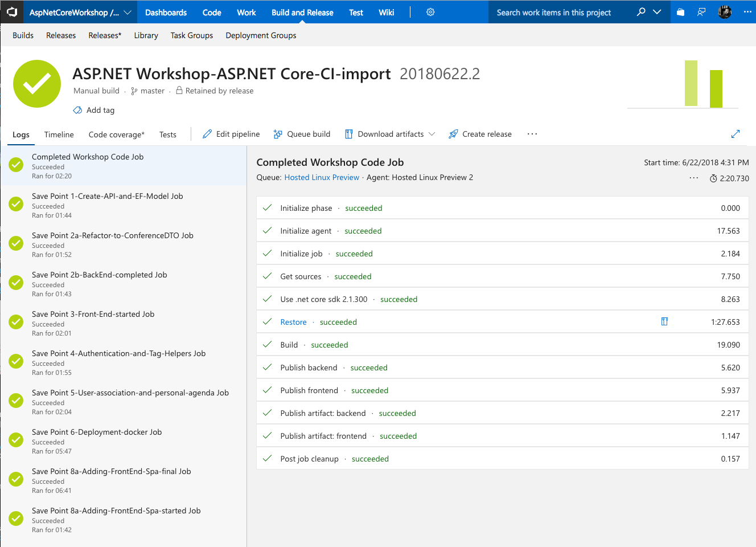Select Save Point 2b-BackEnd-completed Job
The image size is (756, 547).
(x=124, y=284)
